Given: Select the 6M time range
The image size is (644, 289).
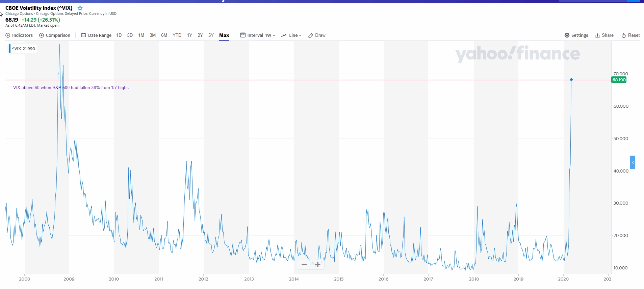Looking at the screenshot, I should (x=164, y=35).
